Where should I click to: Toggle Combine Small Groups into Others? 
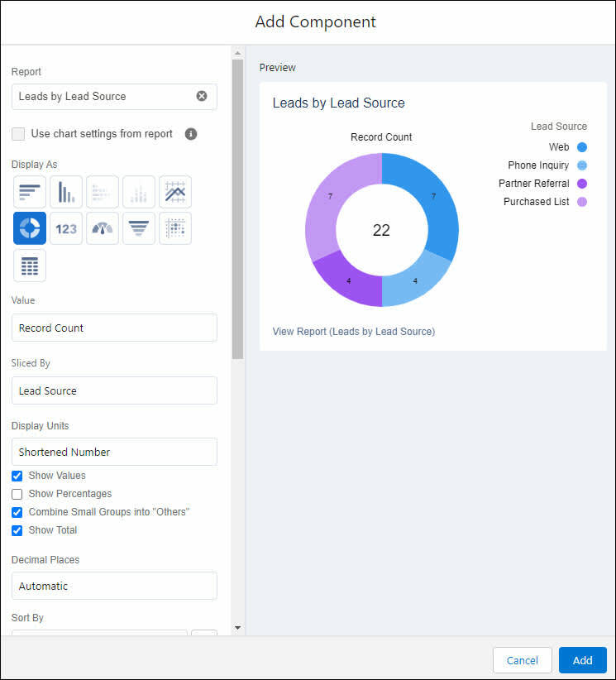[17, 512]
